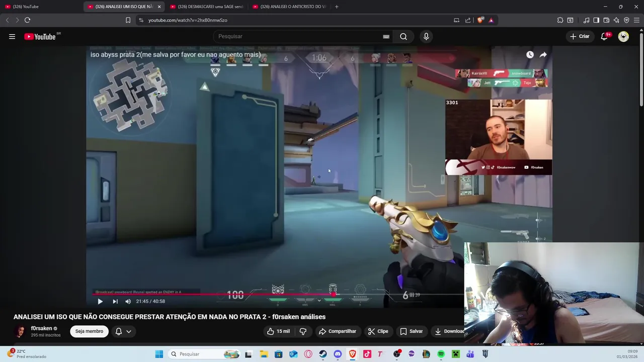
Task: Mute the video volume
Action: tap(128, 301)
